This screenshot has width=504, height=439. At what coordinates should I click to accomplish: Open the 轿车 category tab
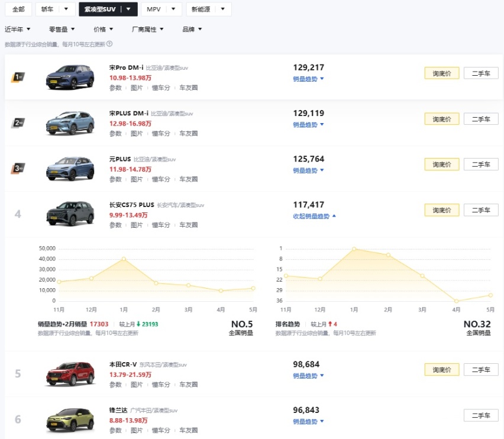47,9
